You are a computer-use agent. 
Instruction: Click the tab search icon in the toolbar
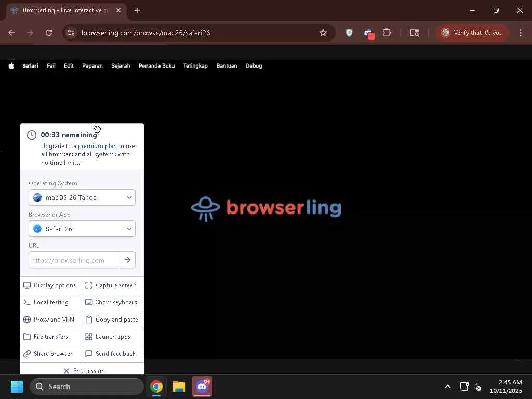415,33
